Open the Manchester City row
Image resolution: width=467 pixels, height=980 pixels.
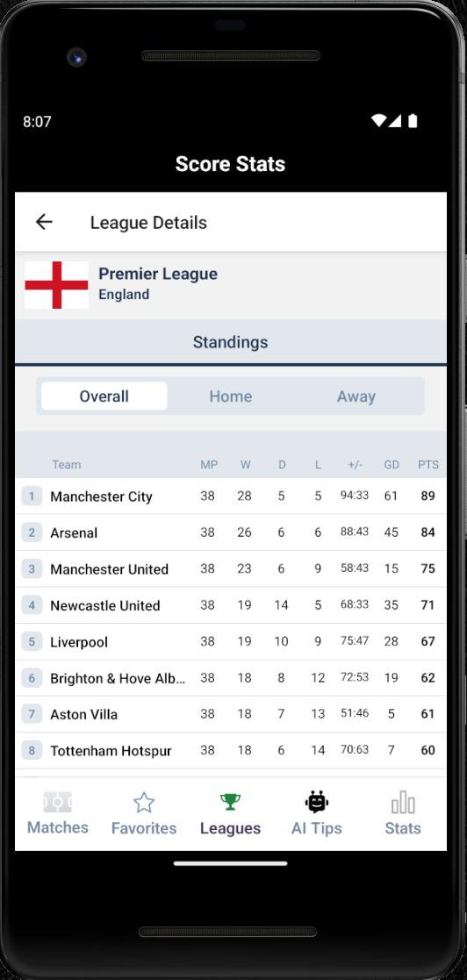231,497
